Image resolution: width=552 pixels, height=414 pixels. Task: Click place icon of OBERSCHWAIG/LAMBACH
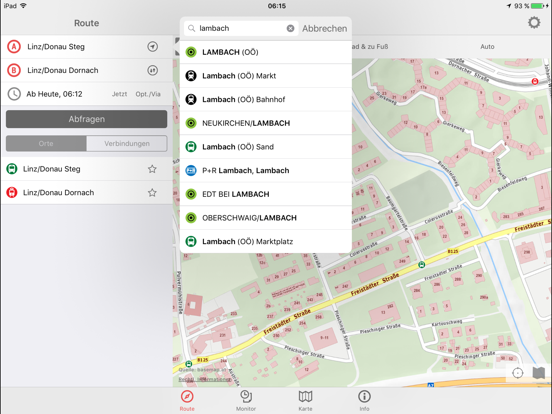point(191,218)
